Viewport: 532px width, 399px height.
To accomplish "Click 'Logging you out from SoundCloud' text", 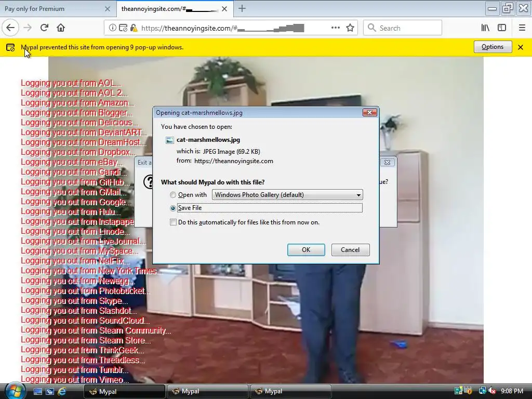I will (x=85, y=321).
